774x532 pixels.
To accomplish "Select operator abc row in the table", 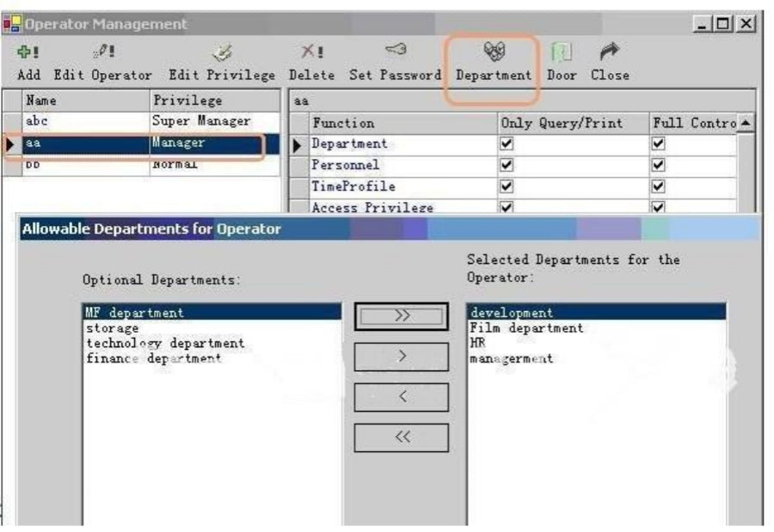I will [86, 121].
